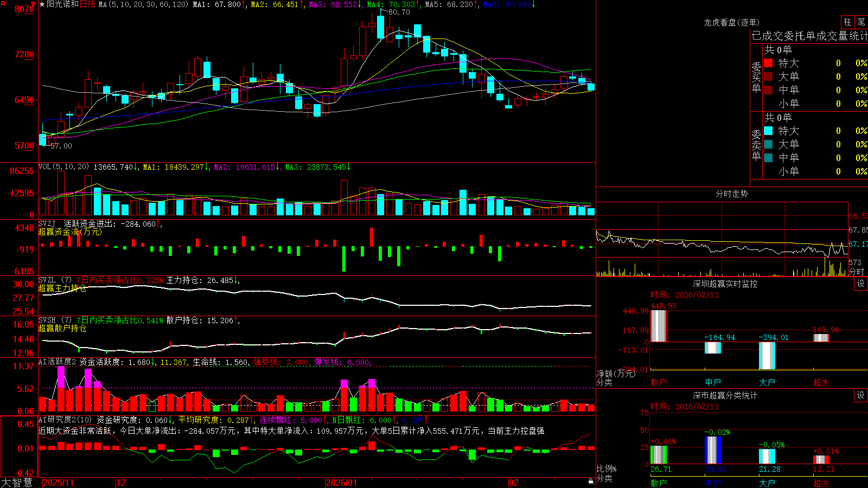Click the 强势线: 3.000 label
The width and height of the screenshot is (868, 488).
pyautogui.click(x=280, y=362)
